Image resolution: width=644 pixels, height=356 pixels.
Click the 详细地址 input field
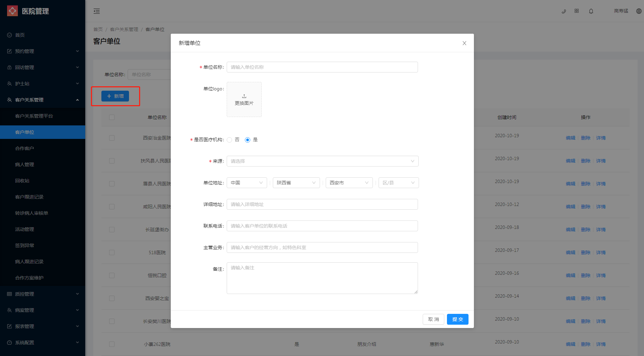point(322,204)
